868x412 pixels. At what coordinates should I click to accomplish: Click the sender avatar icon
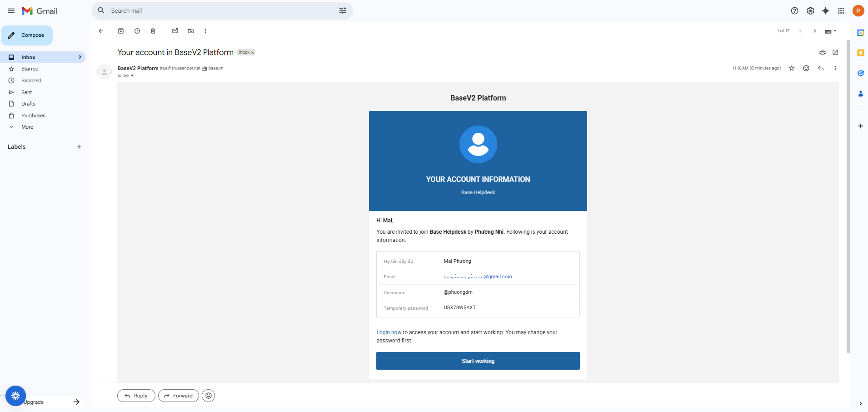pyautogui.click(x=105, y=72)
